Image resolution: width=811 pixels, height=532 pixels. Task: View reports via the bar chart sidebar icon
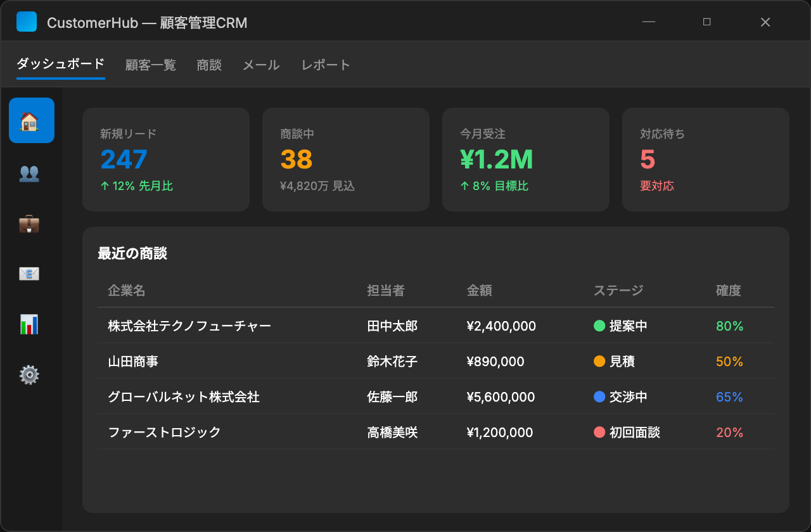click(x=29, y=324)
